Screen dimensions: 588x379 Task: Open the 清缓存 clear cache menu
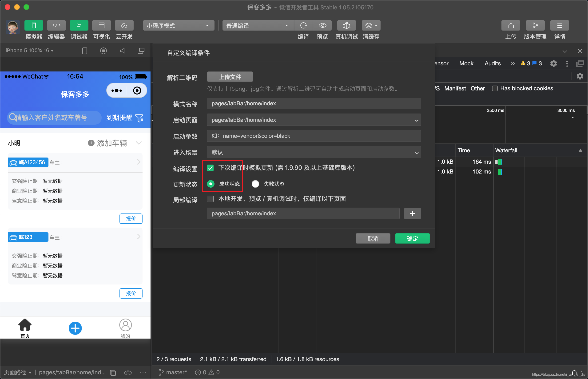371,25
